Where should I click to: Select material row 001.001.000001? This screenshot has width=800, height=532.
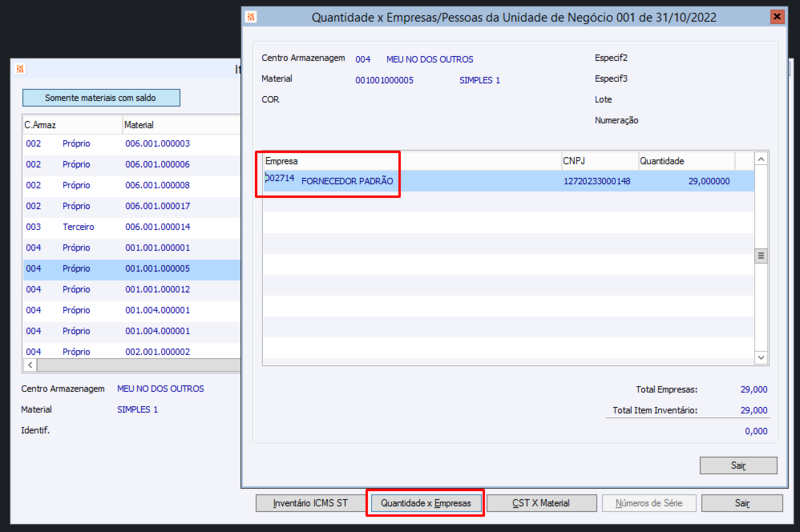click(x=132, y=248)
